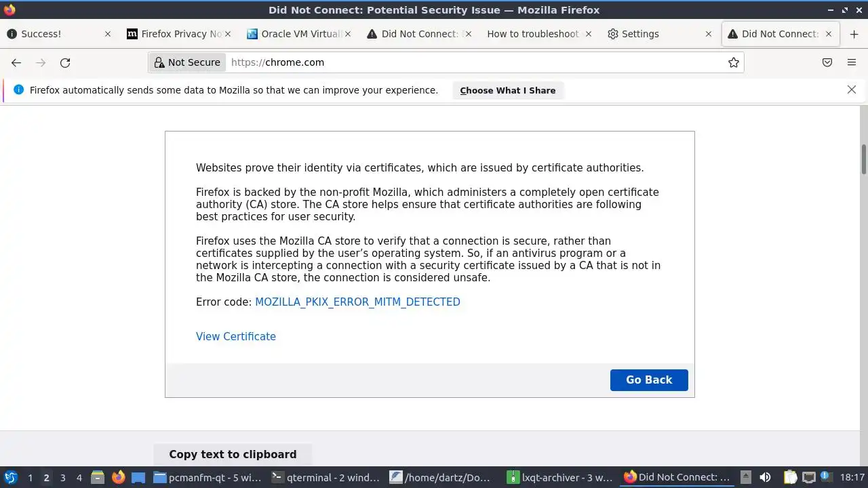Viewport: 868px width, 488px height.
Task: Dismiss the data sharing notification bar
Action: 852,89
